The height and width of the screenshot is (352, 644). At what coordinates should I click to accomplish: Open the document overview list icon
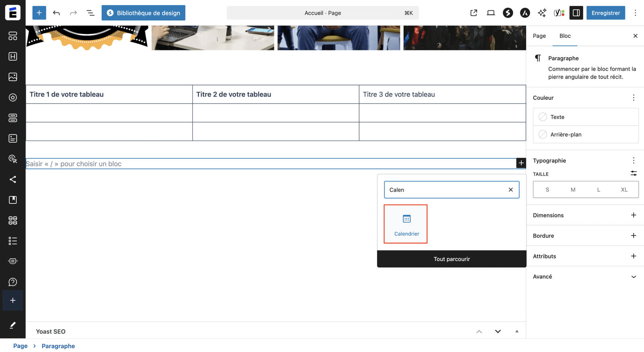click(91, 13)
